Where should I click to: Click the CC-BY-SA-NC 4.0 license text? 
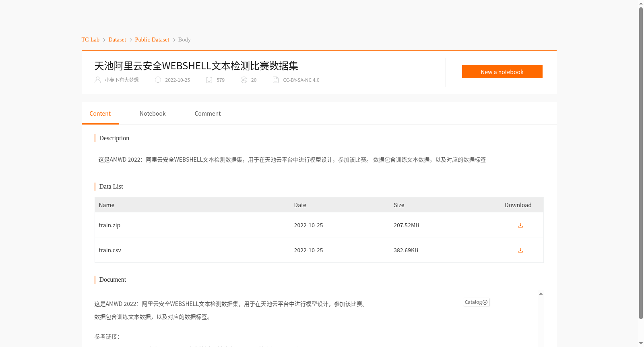(301, 80)
